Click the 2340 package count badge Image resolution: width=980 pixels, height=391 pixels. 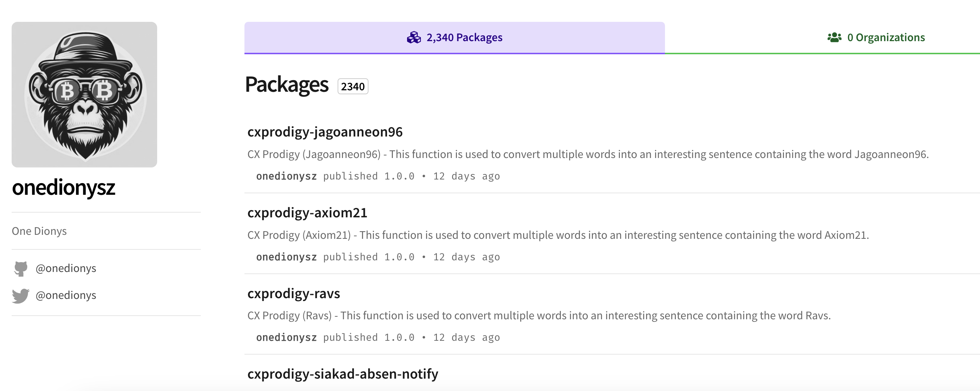click(x=352, y=86)
